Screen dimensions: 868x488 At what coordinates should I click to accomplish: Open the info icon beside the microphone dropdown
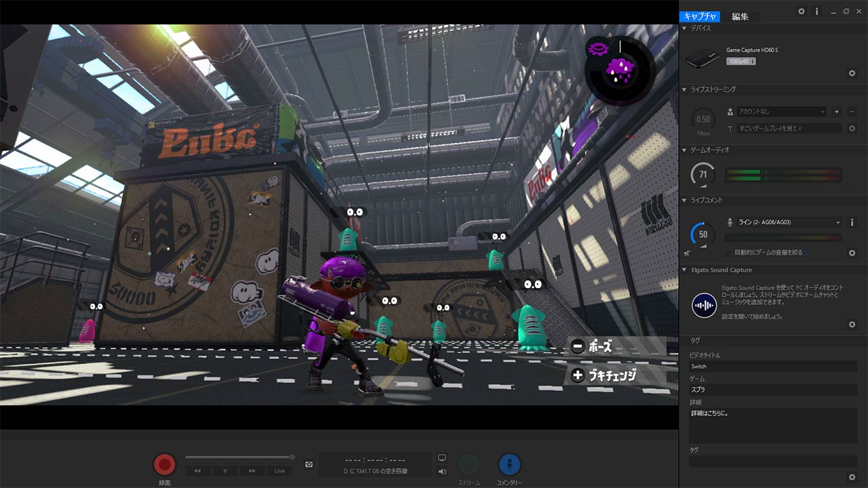coord(852,222)
